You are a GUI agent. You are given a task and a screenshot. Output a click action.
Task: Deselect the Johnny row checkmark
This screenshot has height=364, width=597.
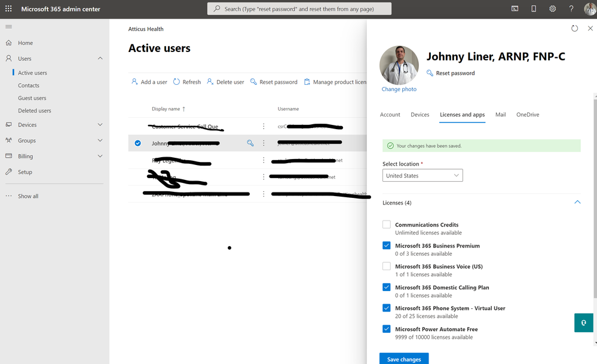(x=138, y=143)
